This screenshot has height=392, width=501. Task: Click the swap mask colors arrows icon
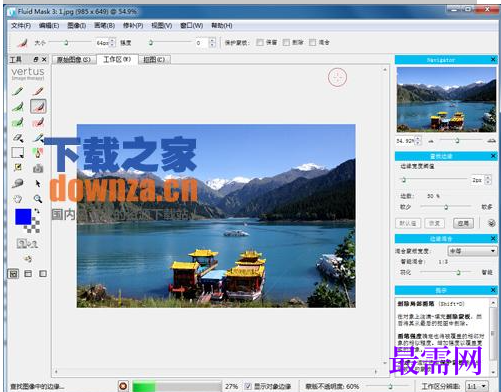[x=37, y=211]
